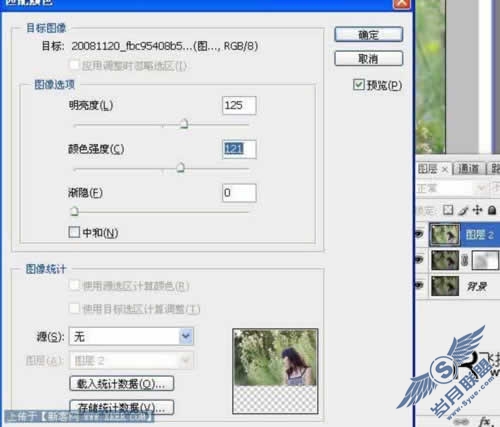
Task: Hide the 图层 2 layer
Action: pyautogui.click(x=419, y=234)
